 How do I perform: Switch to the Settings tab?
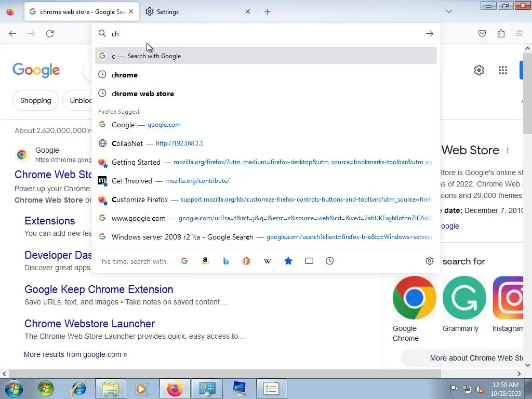click(198, 11)
